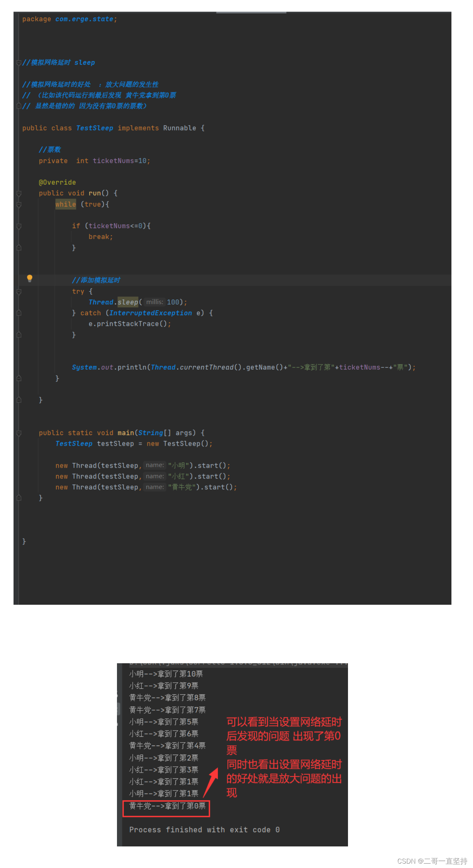Click console line 小明-->拿到了第2票
The image size is (473, 868).
click(x=164, y=758)
